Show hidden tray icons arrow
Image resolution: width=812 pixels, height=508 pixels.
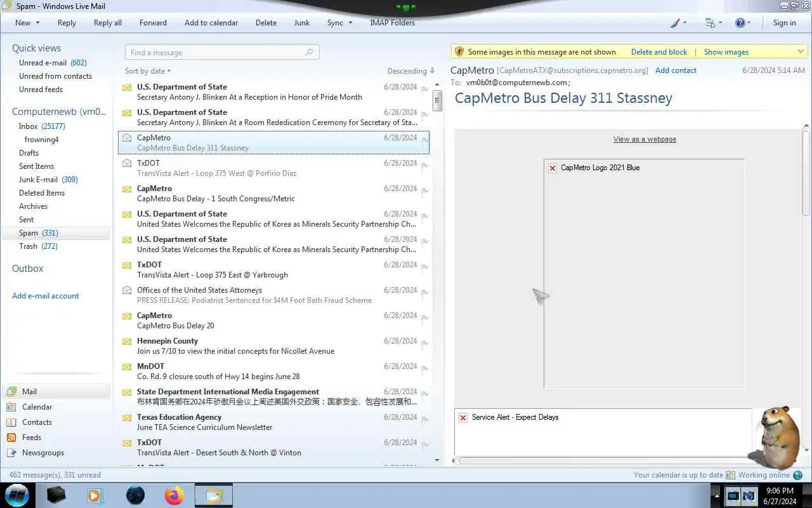pos(717,496)
